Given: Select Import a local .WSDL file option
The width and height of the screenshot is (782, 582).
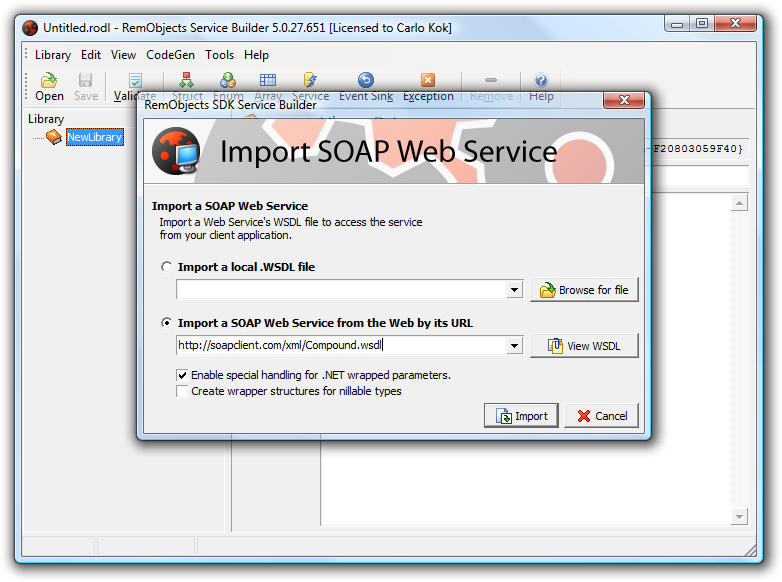Looking at the screenshot, I should click(166, 267).
